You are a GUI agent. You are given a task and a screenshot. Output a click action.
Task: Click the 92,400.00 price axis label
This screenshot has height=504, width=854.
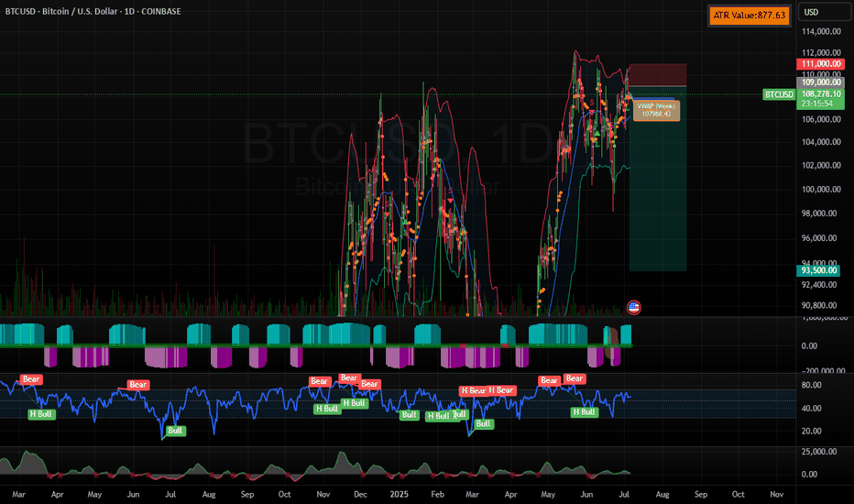point(818,284)
